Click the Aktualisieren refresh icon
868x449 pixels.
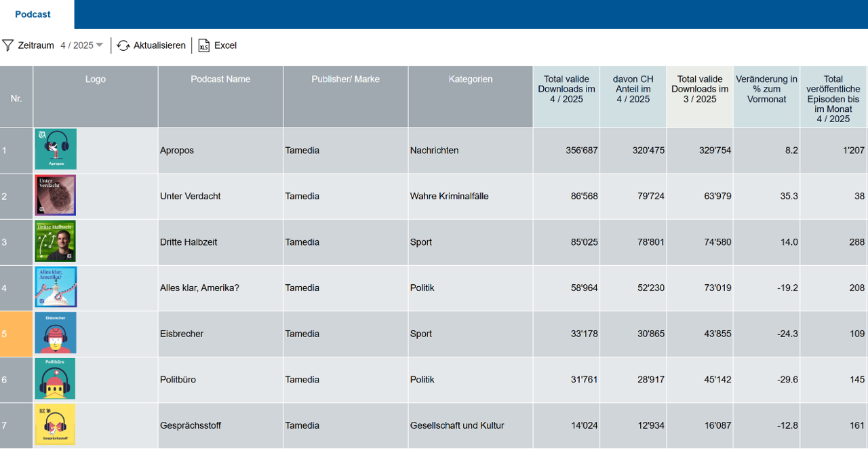tap(123, 45)
